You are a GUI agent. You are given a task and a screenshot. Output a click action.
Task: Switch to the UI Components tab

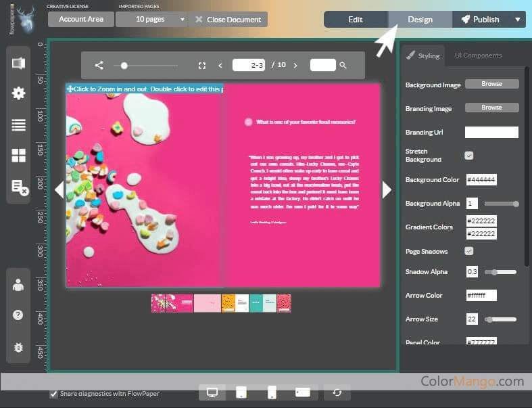coord(478,55)
